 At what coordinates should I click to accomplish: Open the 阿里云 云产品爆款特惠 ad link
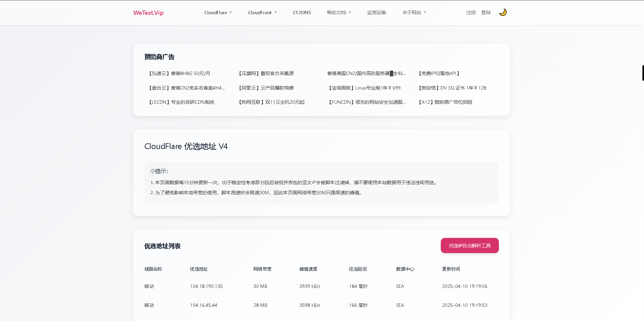(266, 88)
